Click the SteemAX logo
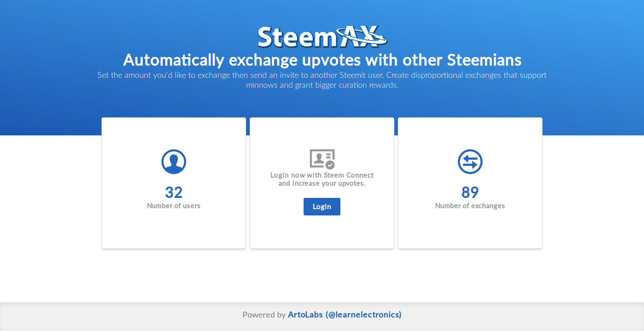644x331 pixels. (322, 37)
